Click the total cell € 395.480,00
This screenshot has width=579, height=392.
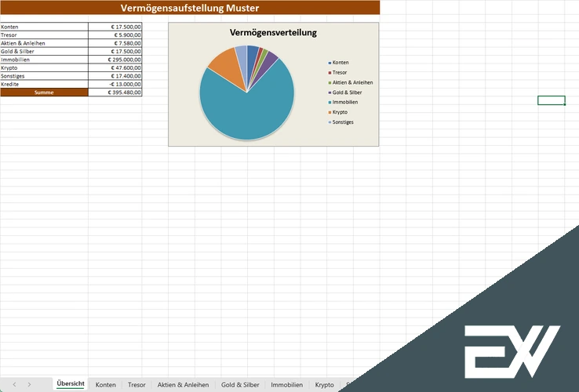[115, 93]
